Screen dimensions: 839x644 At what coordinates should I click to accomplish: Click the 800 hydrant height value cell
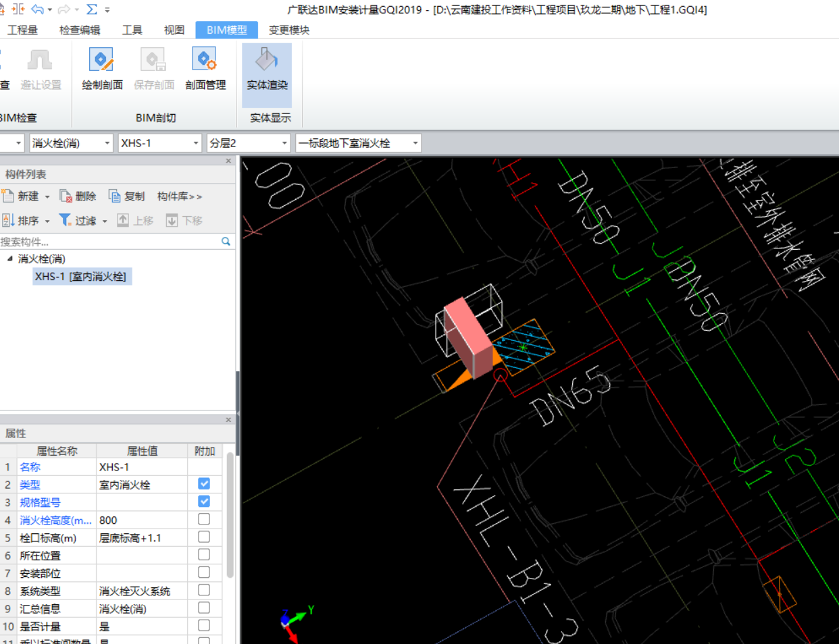[x=142, y=520]
